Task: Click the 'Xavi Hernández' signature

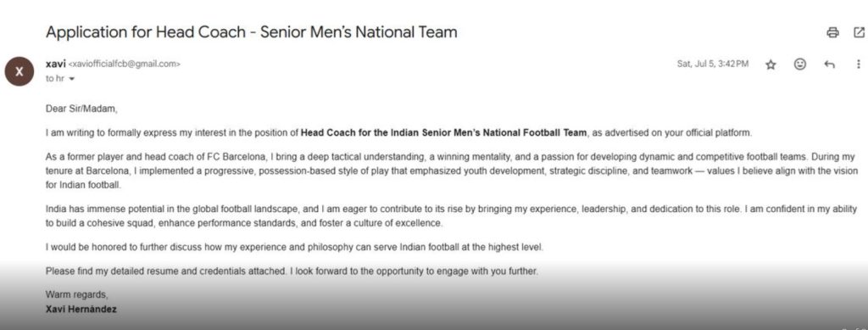Action: pos(81,310)
